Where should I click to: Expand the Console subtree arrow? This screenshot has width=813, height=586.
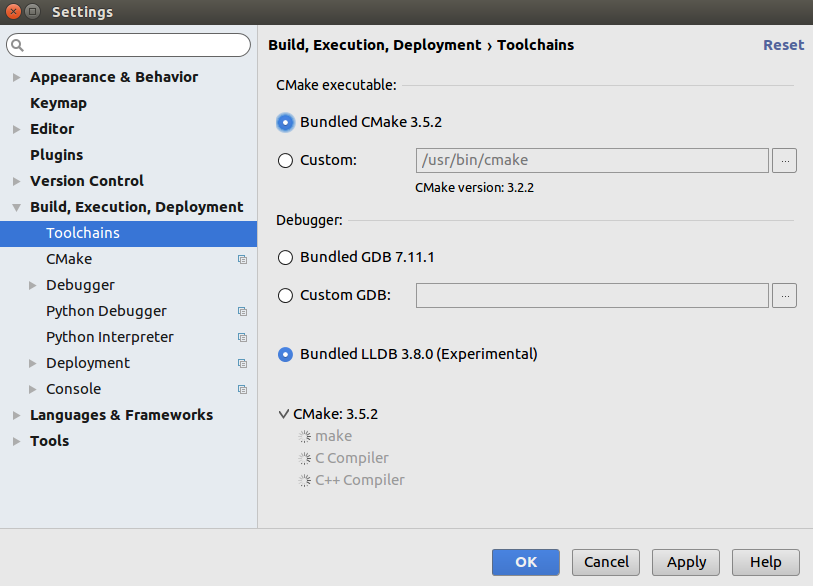(33, 389)
